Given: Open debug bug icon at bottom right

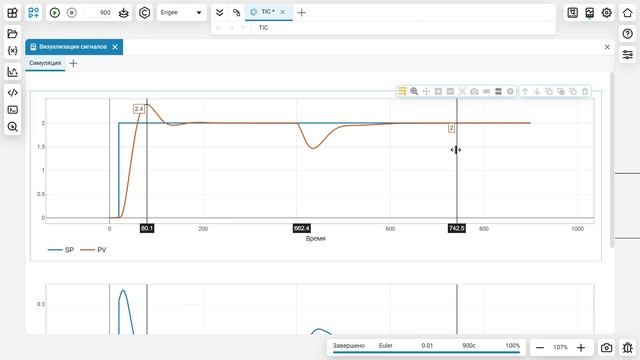Looking at the screenshot, I should tap(627, 348).
